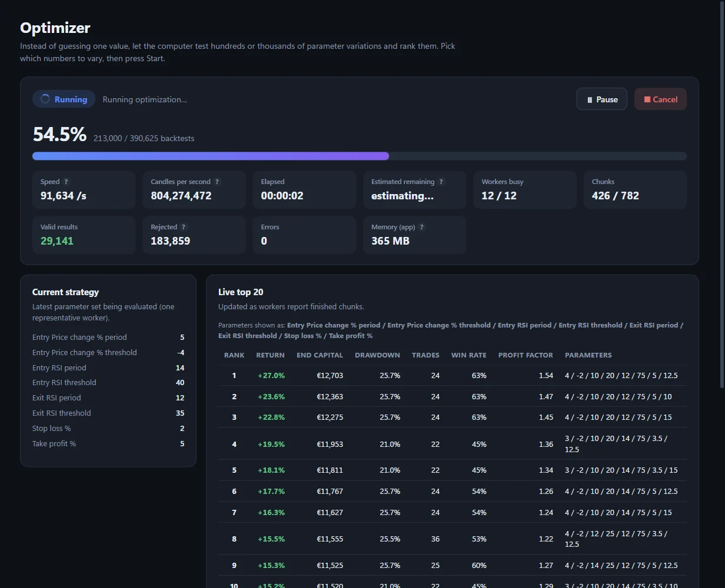Screen dimensions: 725x588
Task: Click the Optimizer page title
Action: coord(55,28)
